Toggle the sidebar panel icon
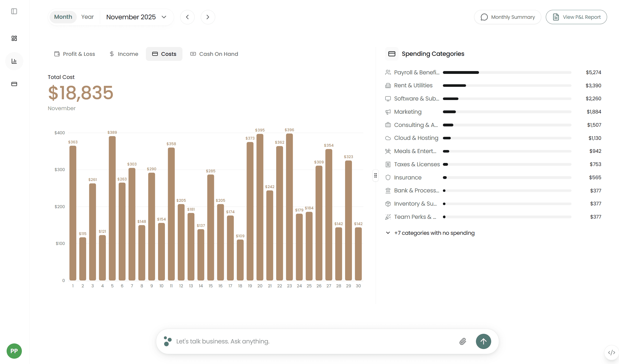This screenshot has height=364, width=619. point(14,11)
